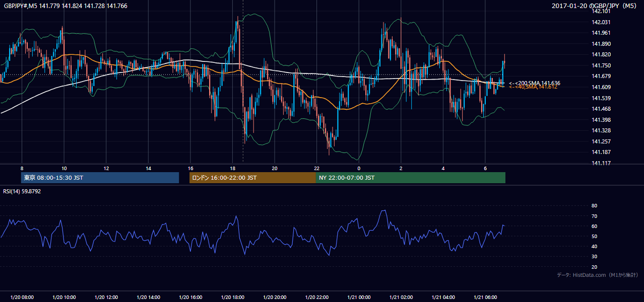Click the 1/21 02:00 date label

tap(401, 297)
